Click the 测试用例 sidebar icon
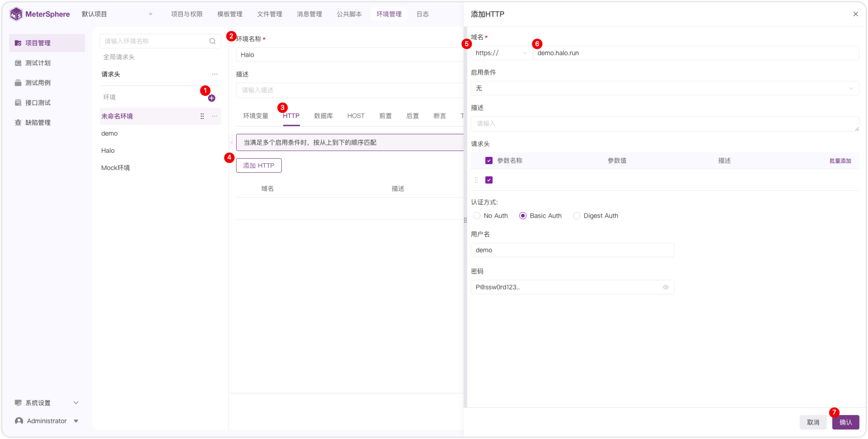 click(18, 83)
